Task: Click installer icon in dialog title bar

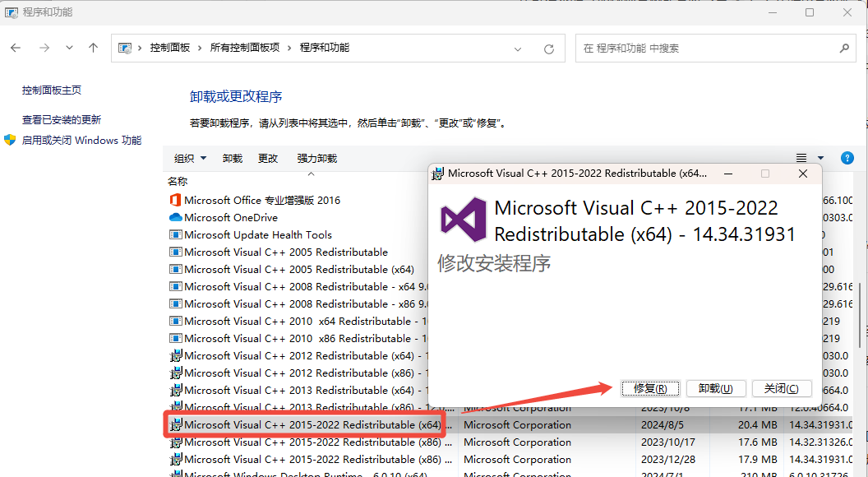Action: [x=437, y=174]
